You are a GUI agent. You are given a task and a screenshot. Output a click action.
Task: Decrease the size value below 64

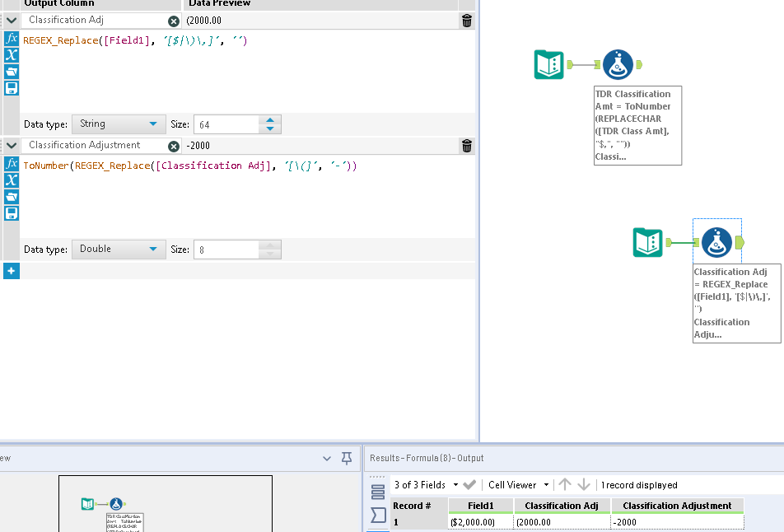pos(270,128)
